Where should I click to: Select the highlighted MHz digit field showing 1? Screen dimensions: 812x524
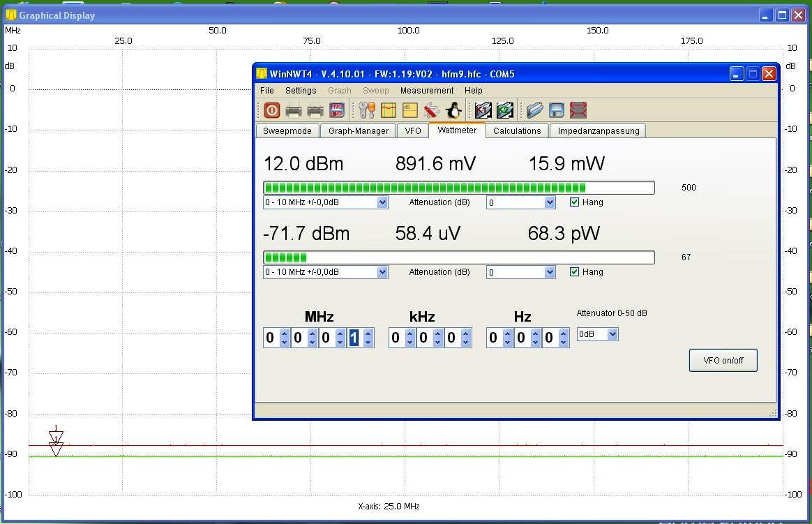coord(354,338)
